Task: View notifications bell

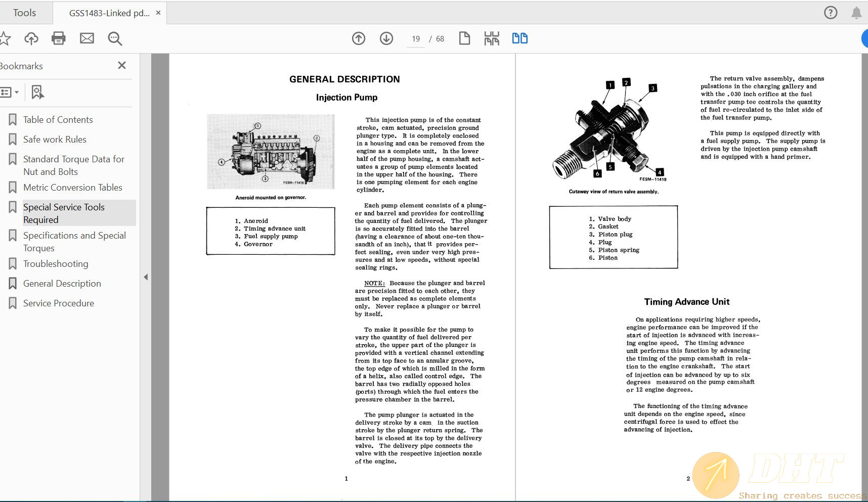Action: pos(856,13)
